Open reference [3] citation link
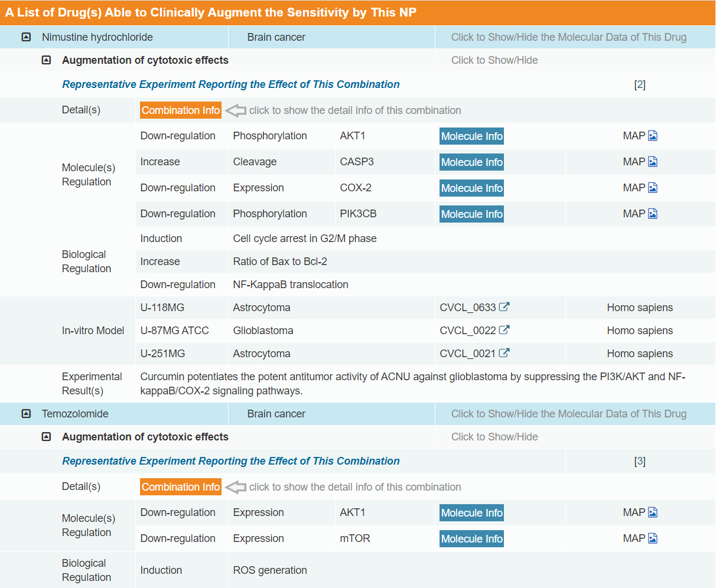 [640, 461]
